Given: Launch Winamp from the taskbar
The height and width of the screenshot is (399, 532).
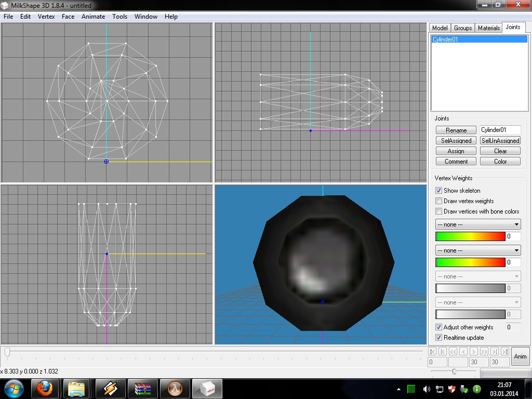Looking at the screenshot, I should click(x=110, y=389).
